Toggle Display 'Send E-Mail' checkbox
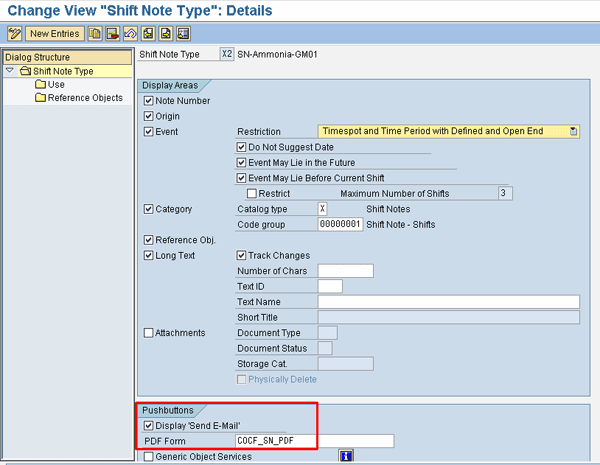This screenshot has height=465, width=600. pyautogui.click(x=149, y=425)
